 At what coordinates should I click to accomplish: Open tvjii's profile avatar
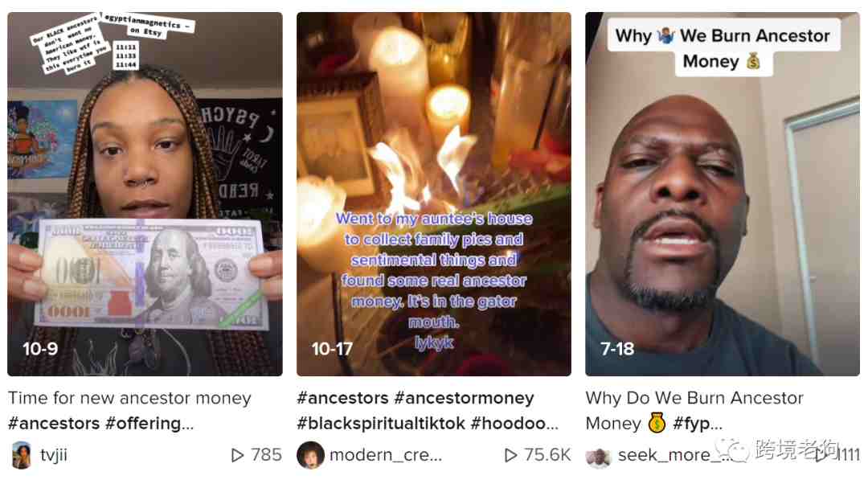(22, 455)
